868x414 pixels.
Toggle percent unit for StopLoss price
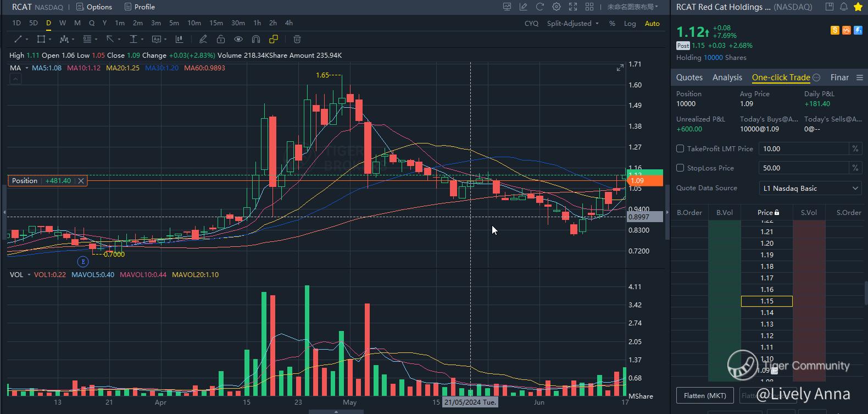[x=855, y=168]
